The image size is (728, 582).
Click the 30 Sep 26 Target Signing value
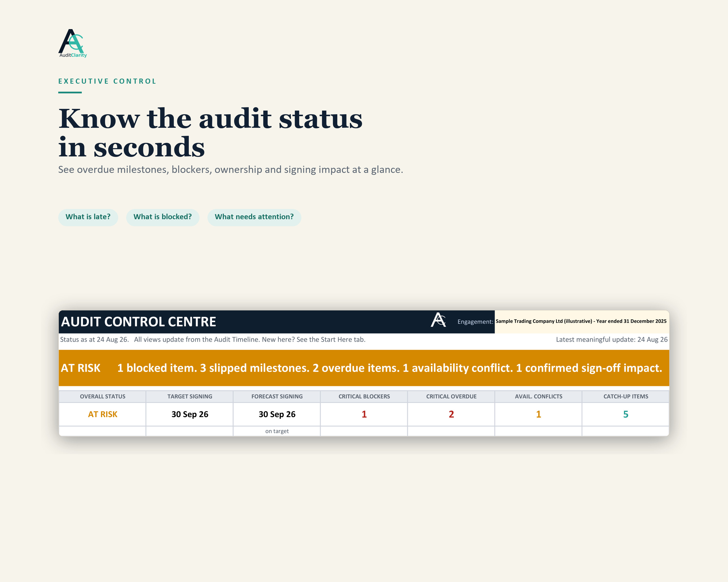click(190, 414)
